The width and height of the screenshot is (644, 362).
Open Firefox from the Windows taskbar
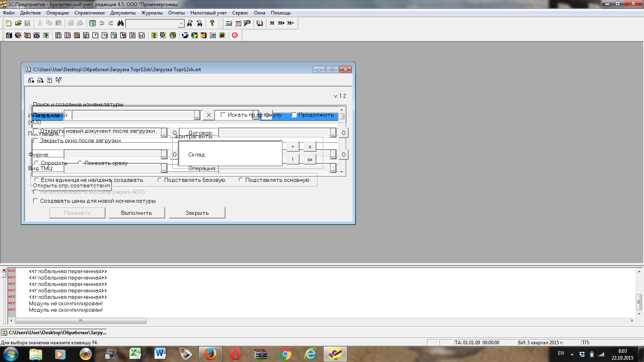pyautogui.click(x=210, y=354)
